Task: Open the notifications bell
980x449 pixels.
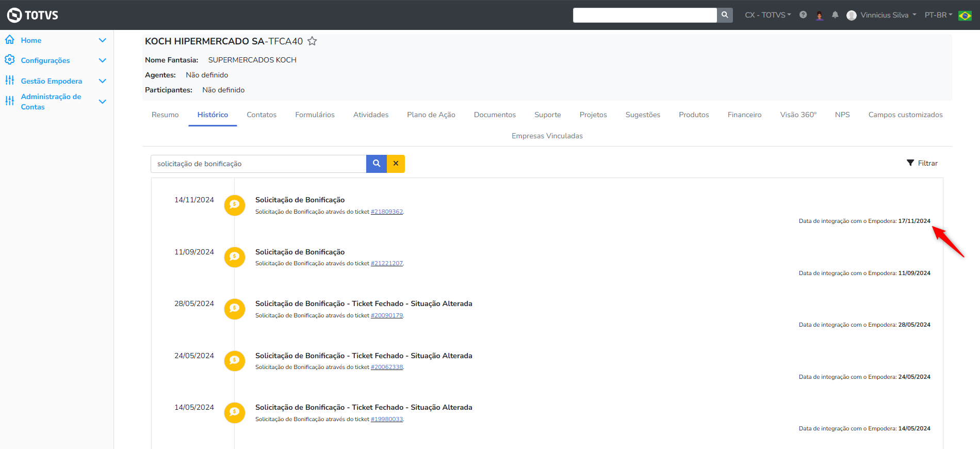Action: [x=835, y=15]
